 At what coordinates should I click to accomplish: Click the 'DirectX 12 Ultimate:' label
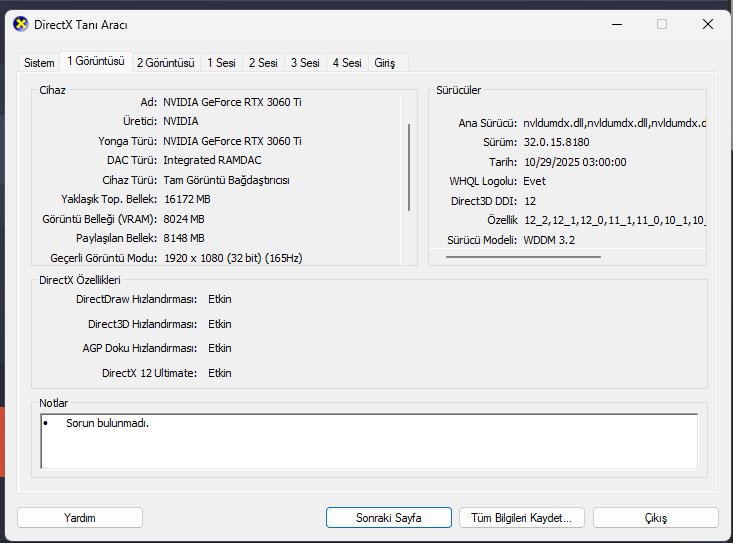[150, 373]
